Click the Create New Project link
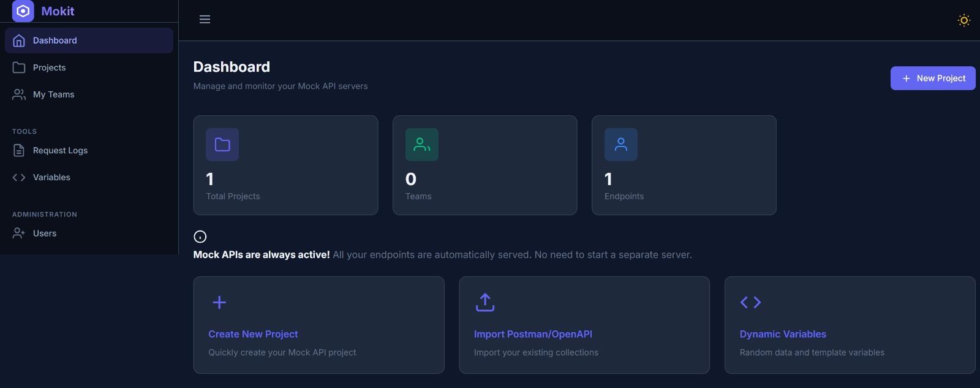Viewport: 980px width, 388px height. coord(253,334)
